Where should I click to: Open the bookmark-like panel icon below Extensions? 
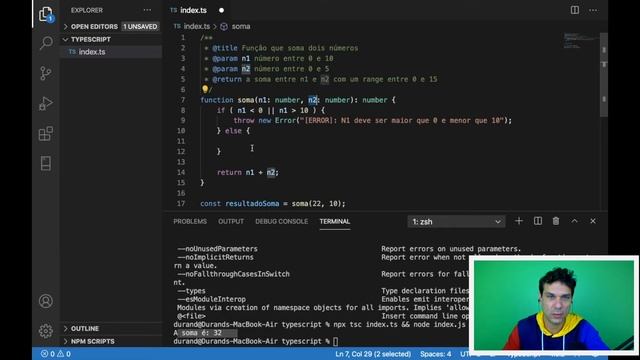tap(46, 163)
